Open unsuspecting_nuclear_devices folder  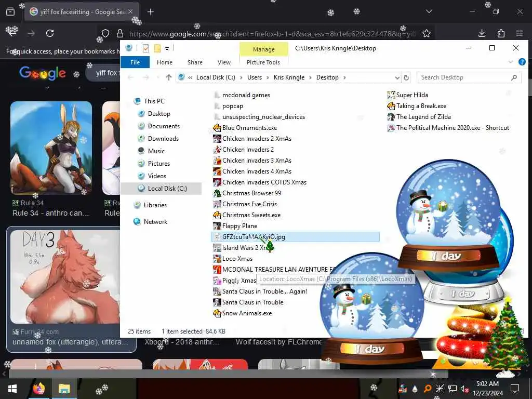point(260,117)
